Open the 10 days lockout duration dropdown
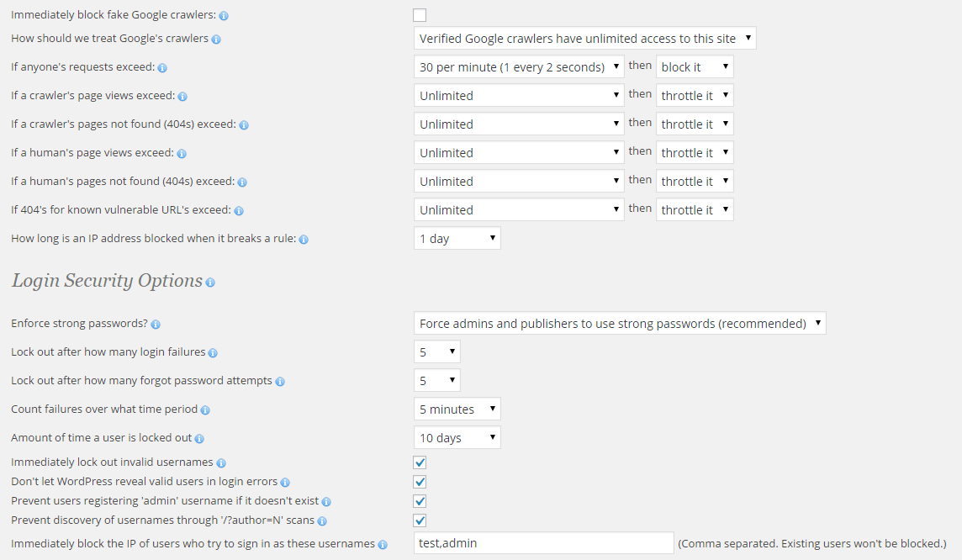 click(x=457, y=438)
